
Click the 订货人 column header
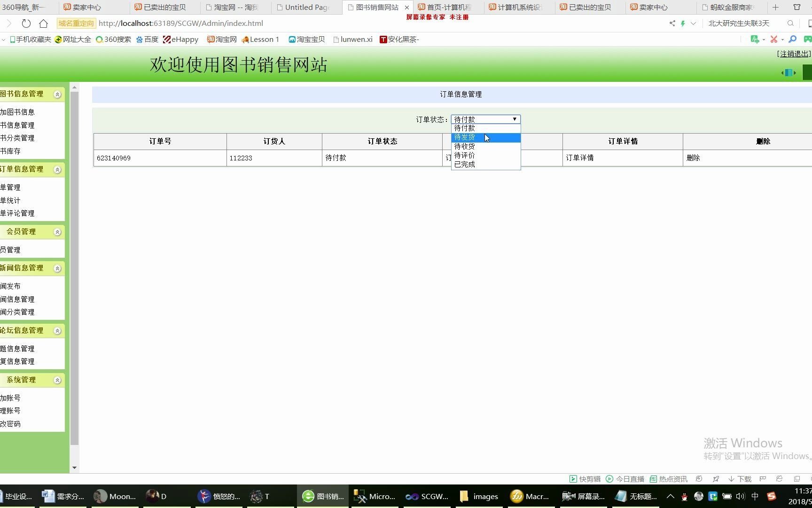(274, 141)
